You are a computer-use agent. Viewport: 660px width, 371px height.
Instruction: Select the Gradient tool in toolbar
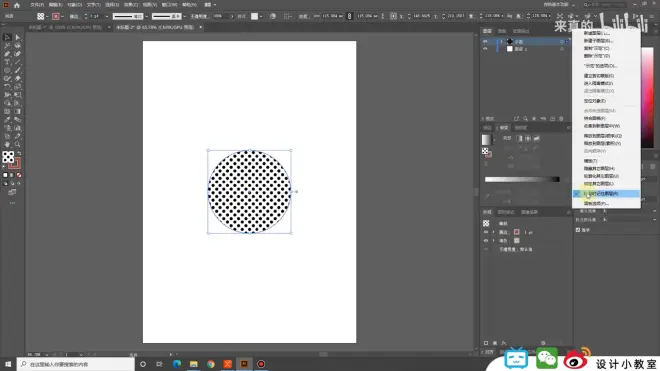(17, 112)
